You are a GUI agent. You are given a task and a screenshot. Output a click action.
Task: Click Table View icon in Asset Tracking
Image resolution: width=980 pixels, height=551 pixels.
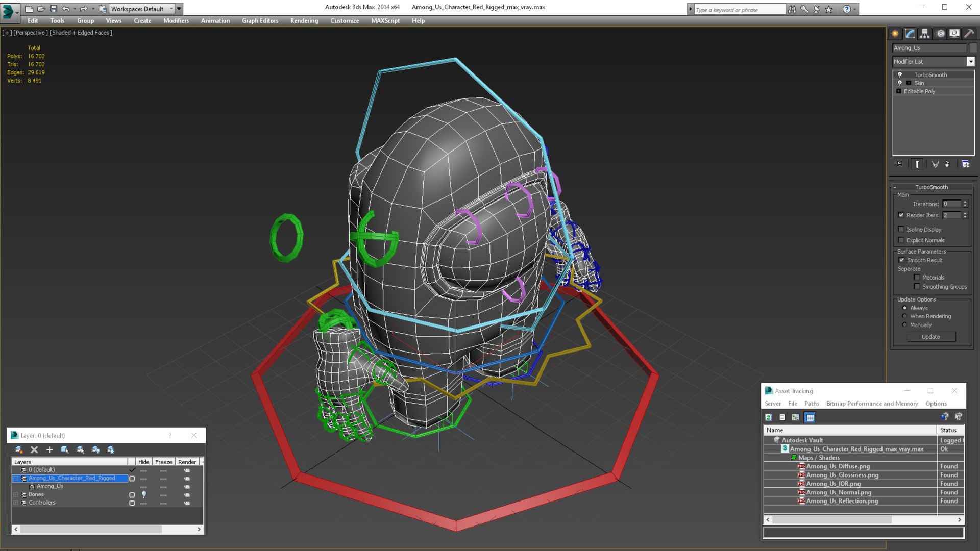(810, 417)
